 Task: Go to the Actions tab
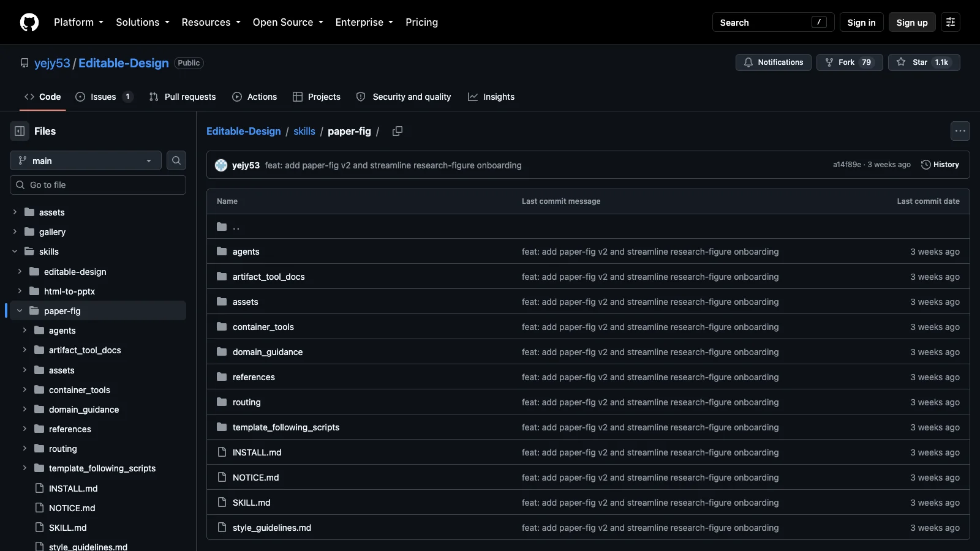[254, 97]
